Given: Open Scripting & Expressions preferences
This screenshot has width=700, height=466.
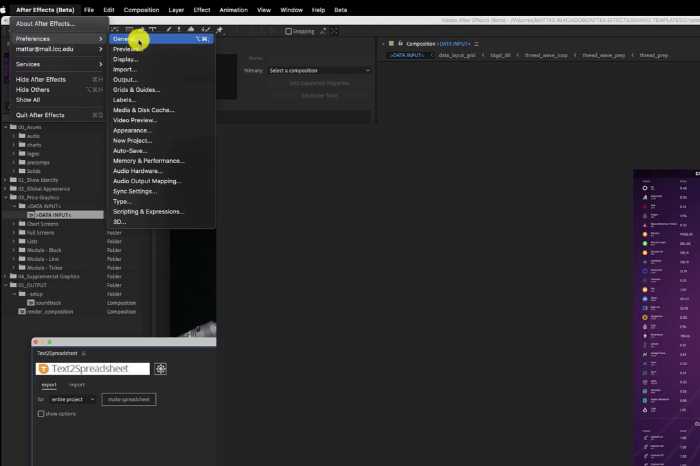Looking at the screenshot, I should click(x=162, y=212).
